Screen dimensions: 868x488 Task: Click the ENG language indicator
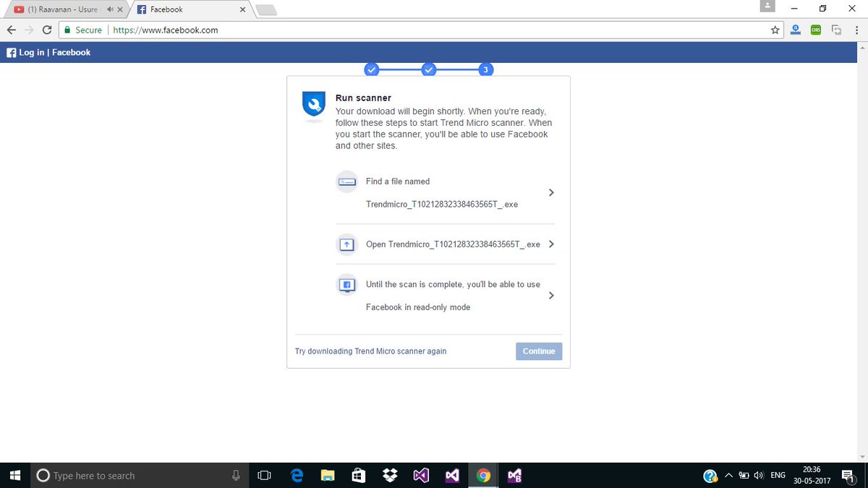click(x=778, y=476)
